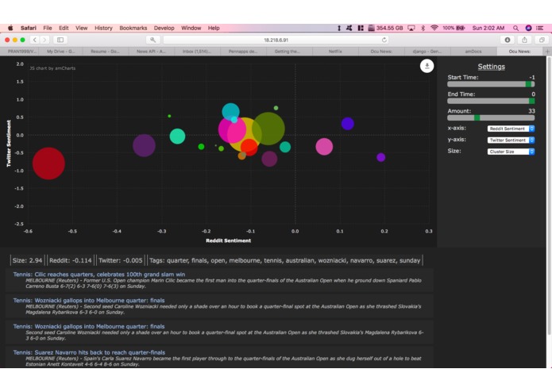Switch to the django tab

pos(427,52)
